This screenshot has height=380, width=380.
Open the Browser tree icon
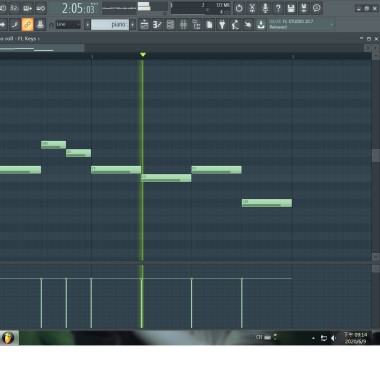pyautogui.click(x=196, y=24)
